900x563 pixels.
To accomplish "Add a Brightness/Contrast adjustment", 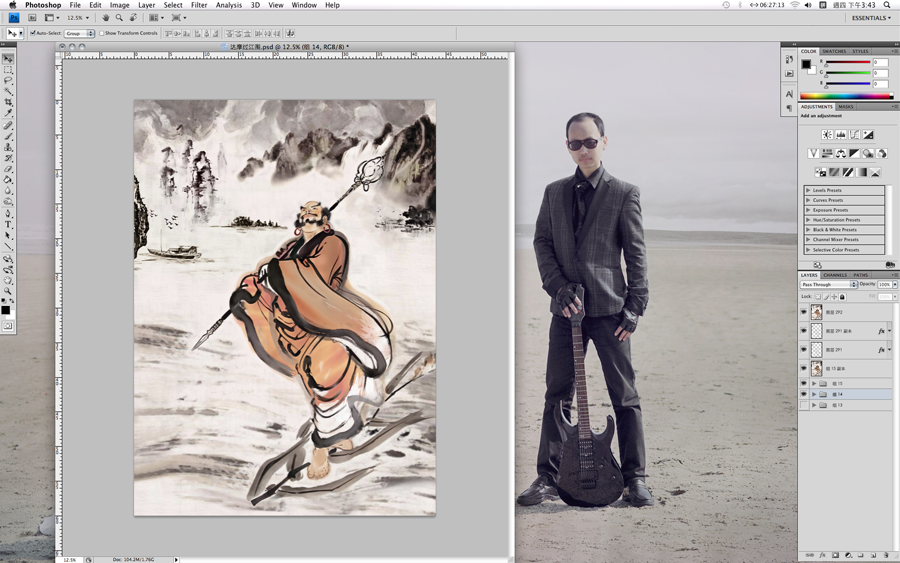I will 827,135.
